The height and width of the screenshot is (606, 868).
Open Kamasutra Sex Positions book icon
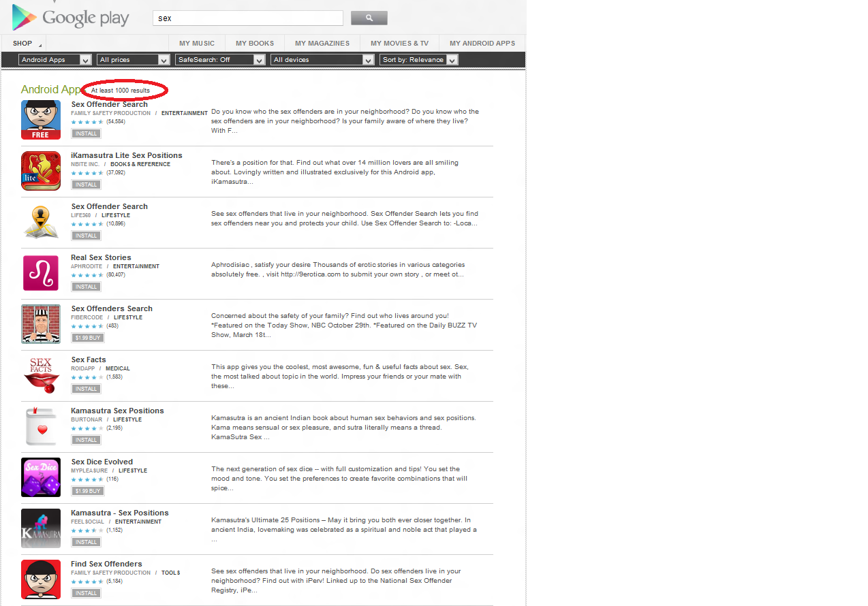coord(41,426)
